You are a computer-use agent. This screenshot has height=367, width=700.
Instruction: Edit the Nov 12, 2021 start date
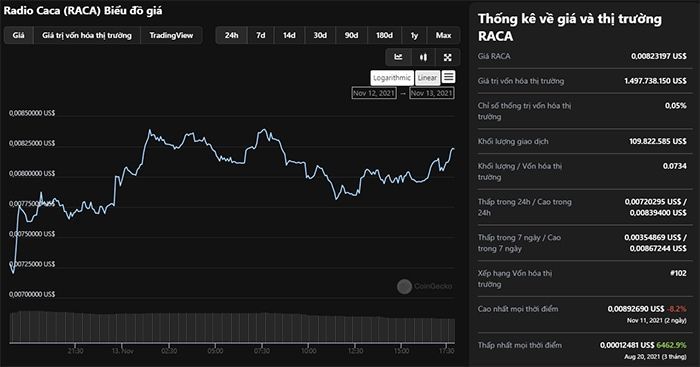tap(374, 93)
